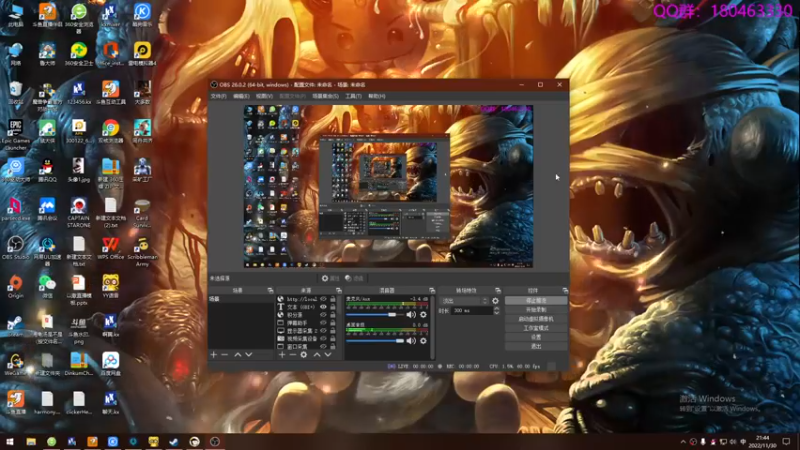The image size is (800, 450).
Task: Move source up in Sources panel
Action: point(317,355)
